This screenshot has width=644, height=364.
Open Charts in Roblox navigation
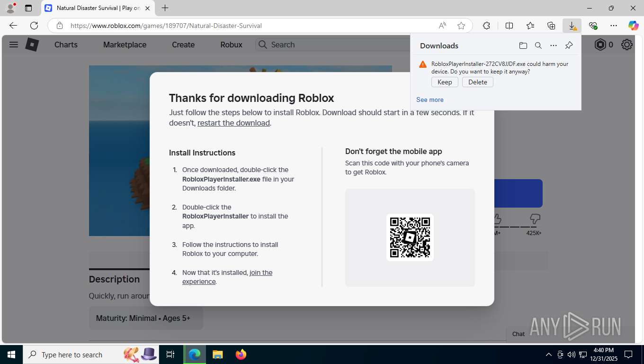pos(66,45)
